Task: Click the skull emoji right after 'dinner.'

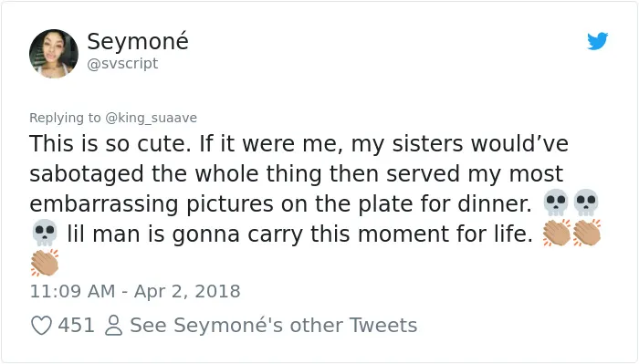Action: pyautogui.click(x=556, y=203)
